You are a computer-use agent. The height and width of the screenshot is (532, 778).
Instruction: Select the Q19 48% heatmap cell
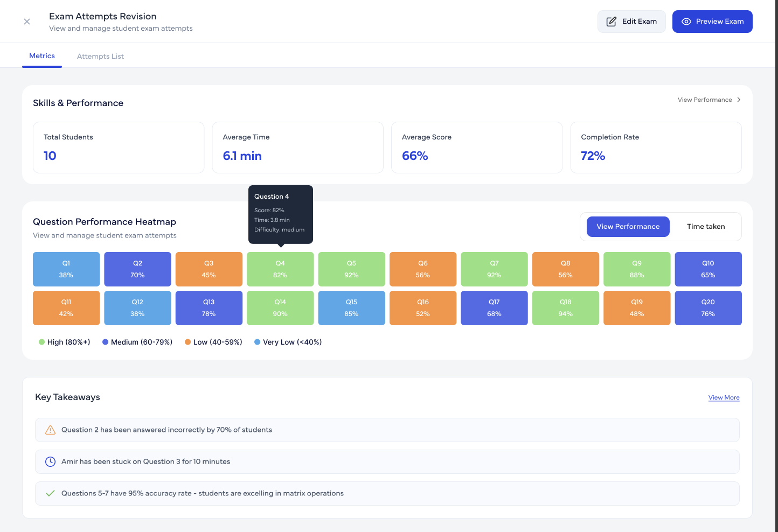click(637, 308)
